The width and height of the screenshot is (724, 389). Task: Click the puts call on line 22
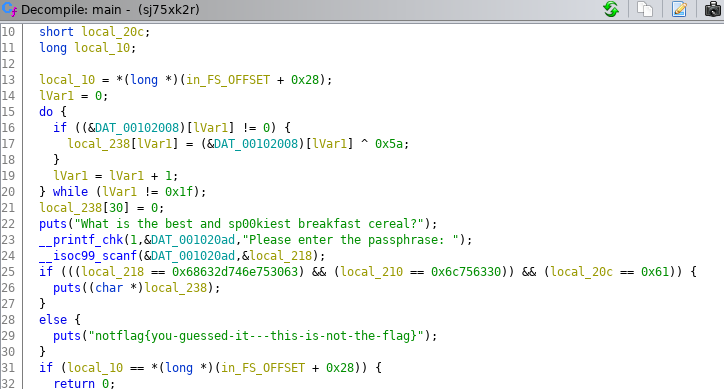click(x=53, y=224)
